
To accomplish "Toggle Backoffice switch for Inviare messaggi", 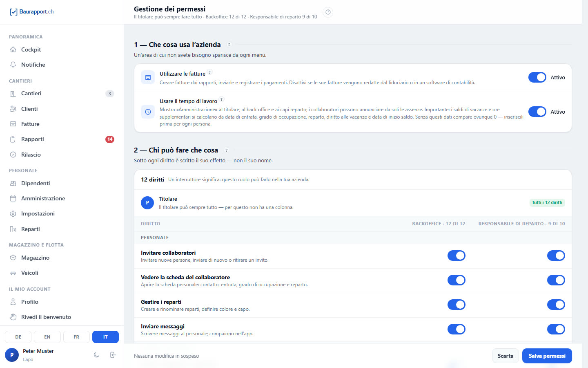I will point(456,329).
